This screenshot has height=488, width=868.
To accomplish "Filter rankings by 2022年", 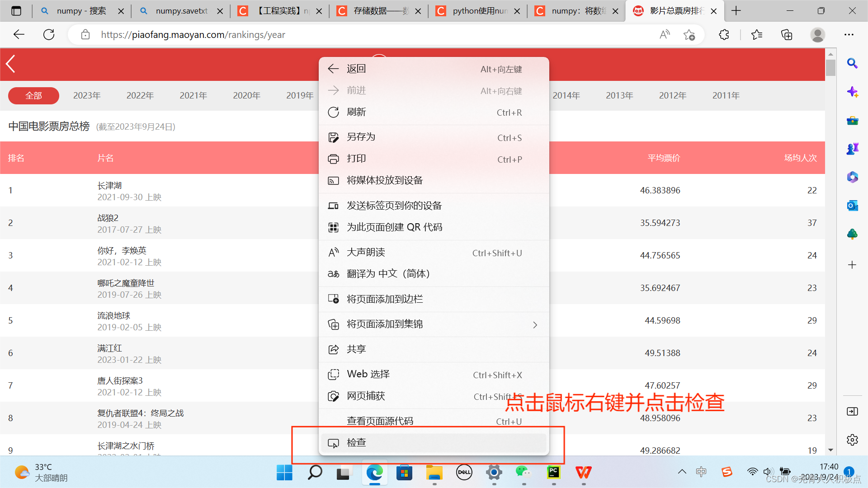I will click(140, 95).
